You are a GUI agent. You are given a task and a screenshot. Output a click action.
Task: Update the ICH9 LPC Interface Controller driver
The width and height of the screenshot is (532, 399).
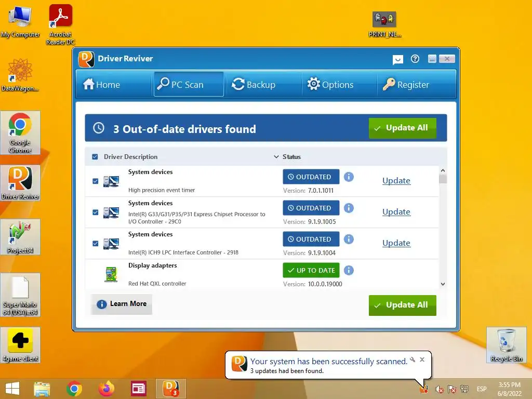coord(396,243)
